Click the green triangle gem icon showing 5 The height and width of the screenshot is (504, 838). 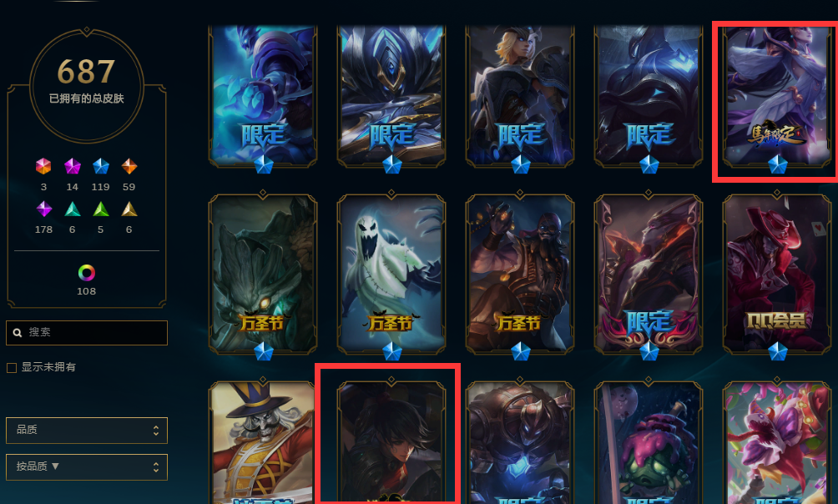click(x=100, y=209)
